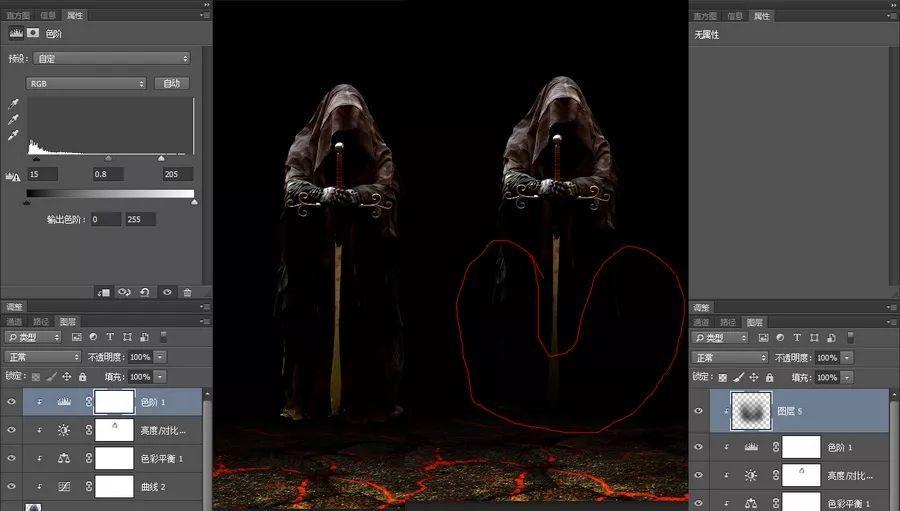The image size is (900, 511).
Task: Click the Levels black input slider
Action: (37, 158)
